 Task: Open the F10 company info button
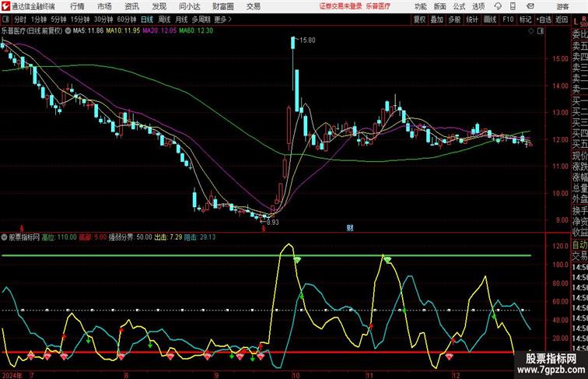pyautogui.click(x=508, y=19)
